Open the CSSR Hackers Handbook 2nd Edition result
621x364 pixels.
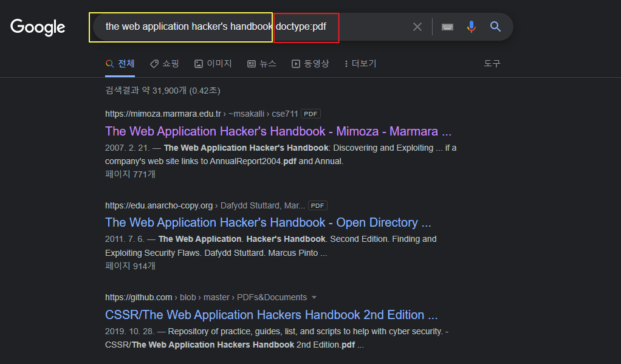[x=271, y=315]
